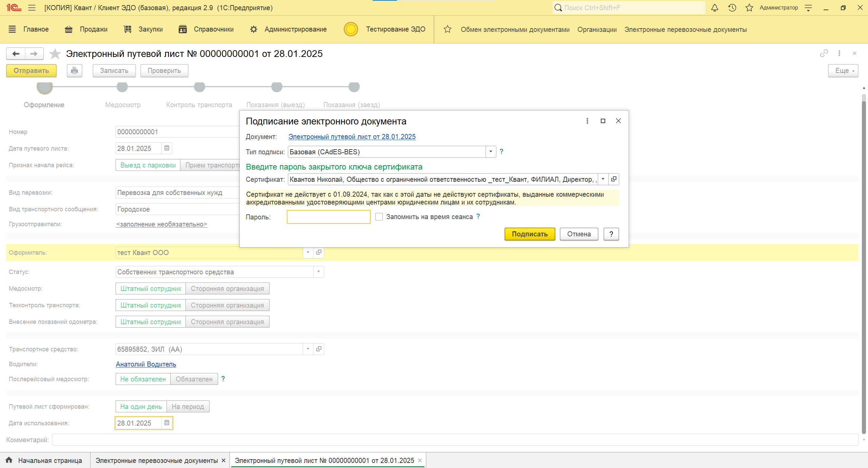The height and width of the screenshot is (468, 868).
Task: Open calendar for Дата путевого листа
Action: click(167, 148)
